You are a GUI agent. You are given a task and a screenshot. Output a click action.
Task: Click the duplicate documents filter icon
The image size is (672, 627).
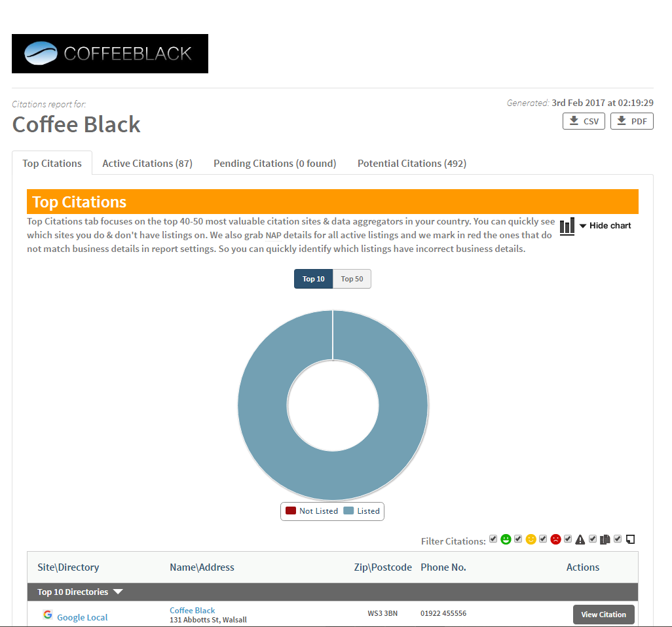(x=605, y=539)
